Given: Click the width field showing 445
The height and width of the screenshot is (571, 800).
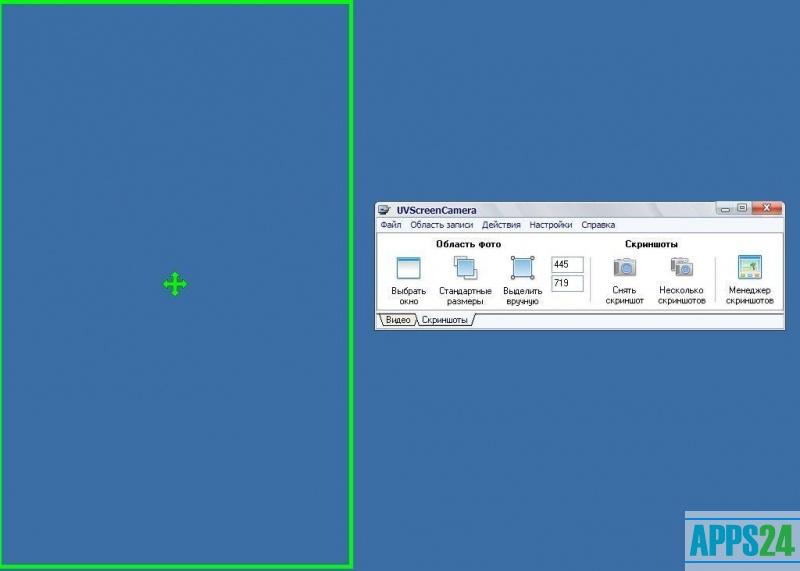Looking at the screenshot, I should [x=567, y=264].
